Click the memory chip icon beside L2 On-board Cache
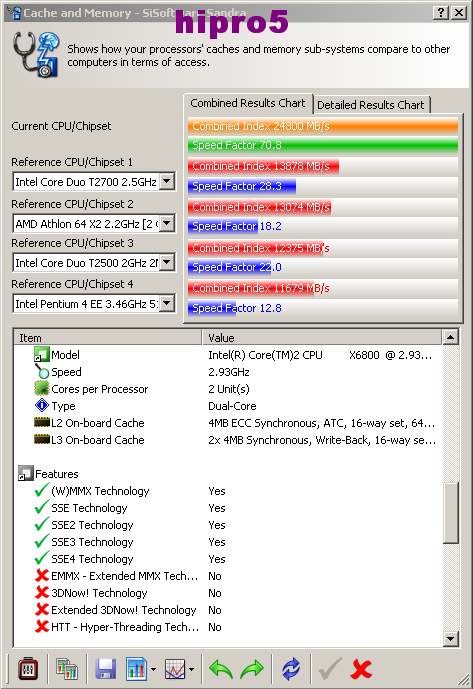This screenshot has height=689, width=473. point(42,423)
